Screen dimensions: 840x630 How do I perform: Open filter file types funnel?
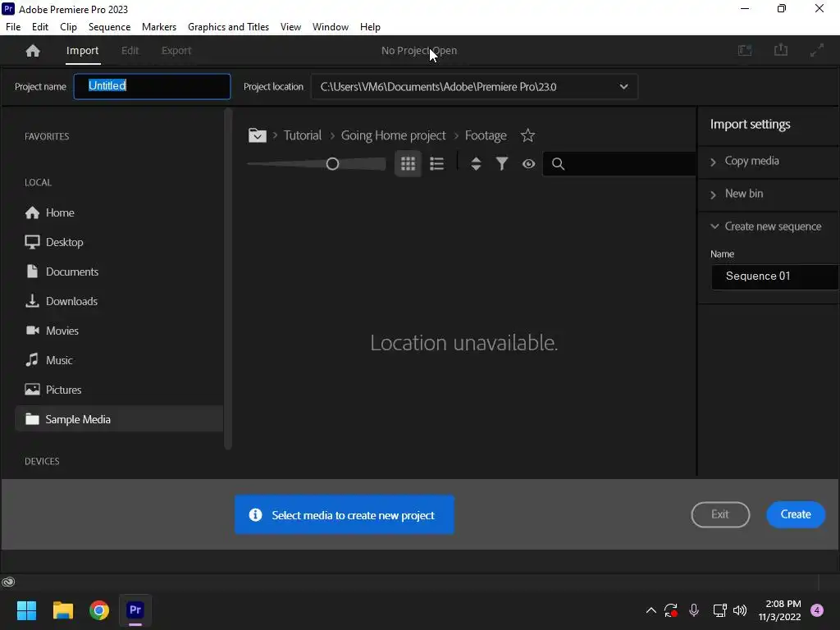click(502, 163)
